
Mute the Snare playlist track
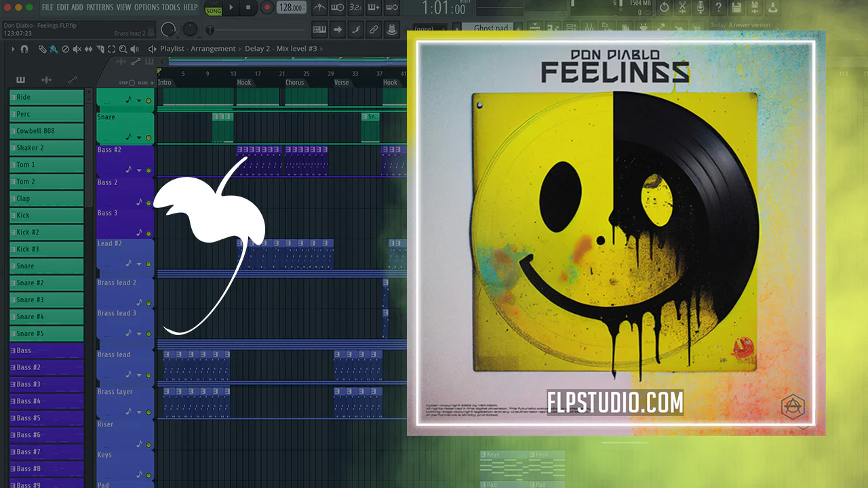pyautogui.click(x=149, y=138)
